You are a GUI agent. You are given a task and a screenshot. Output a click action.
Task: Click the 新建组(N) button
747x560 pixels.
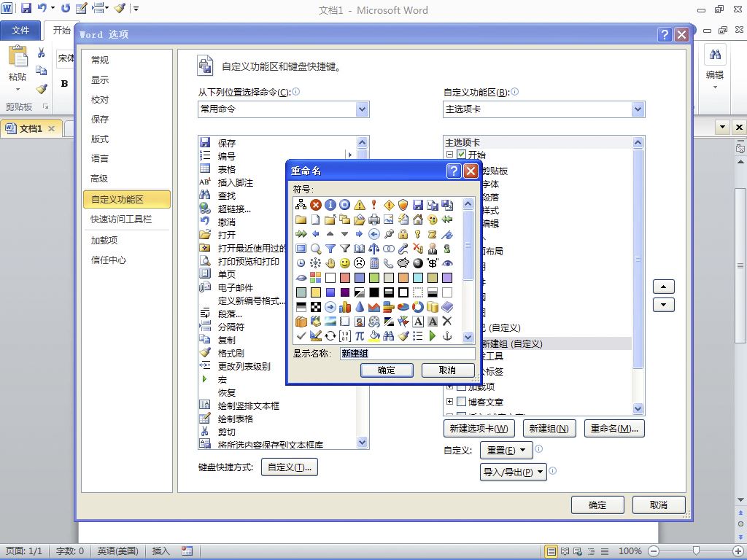click(549, 429)
